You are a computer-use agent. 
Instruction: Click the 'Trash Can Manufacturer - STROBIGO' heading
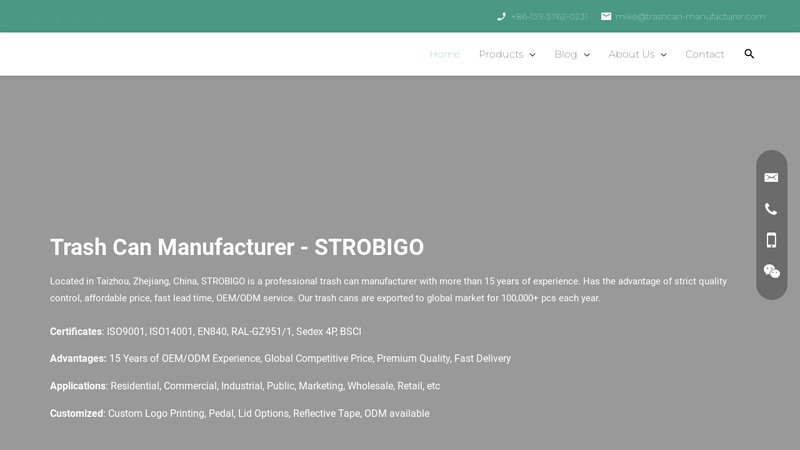237,247
